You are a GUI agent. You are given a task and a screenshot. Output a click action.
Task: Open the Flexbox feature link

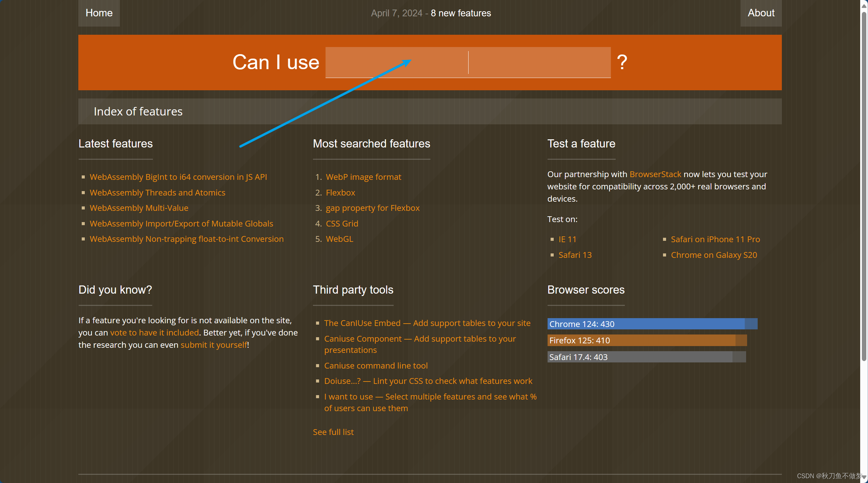click(x=340, y=192)
